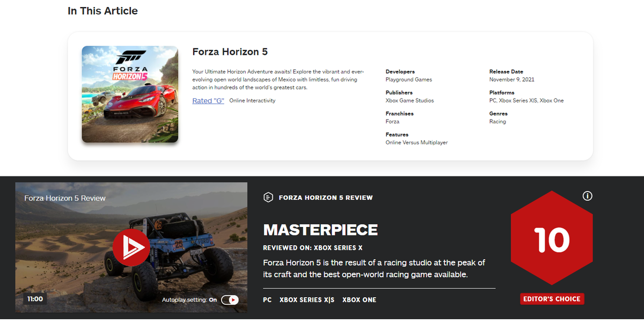The image size is (644, 324).
Task: Open the Forza franchise link
Action: 392,122
